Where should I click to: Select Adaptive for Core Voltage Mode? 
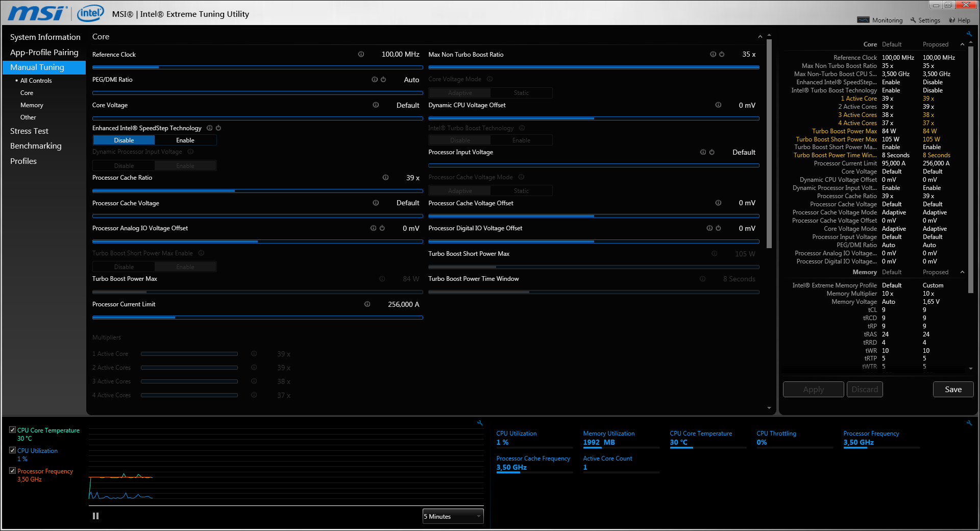pyautogui.click(x=460, y=93)
